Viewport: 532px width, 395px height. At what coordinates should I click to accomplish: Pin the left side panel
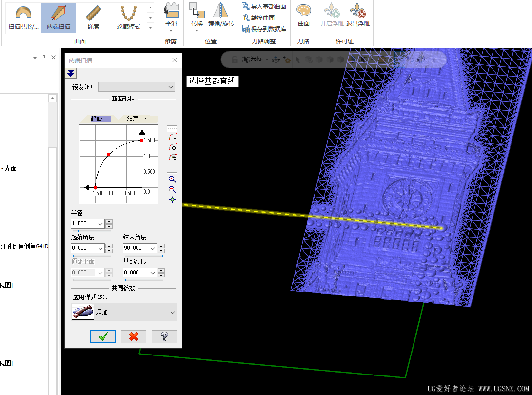point(44,58)
